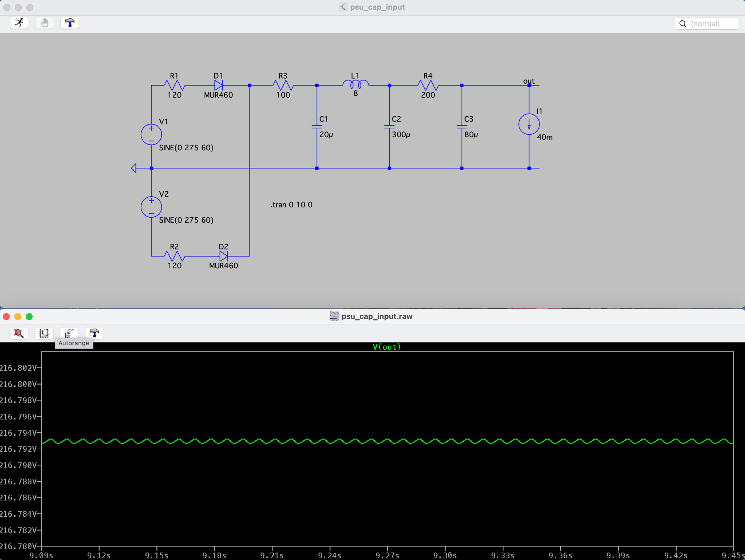The width and height of the screenshot is (745, 560).
Task: Select resistor R2 symbol
Action: click(x=175, y=256)
